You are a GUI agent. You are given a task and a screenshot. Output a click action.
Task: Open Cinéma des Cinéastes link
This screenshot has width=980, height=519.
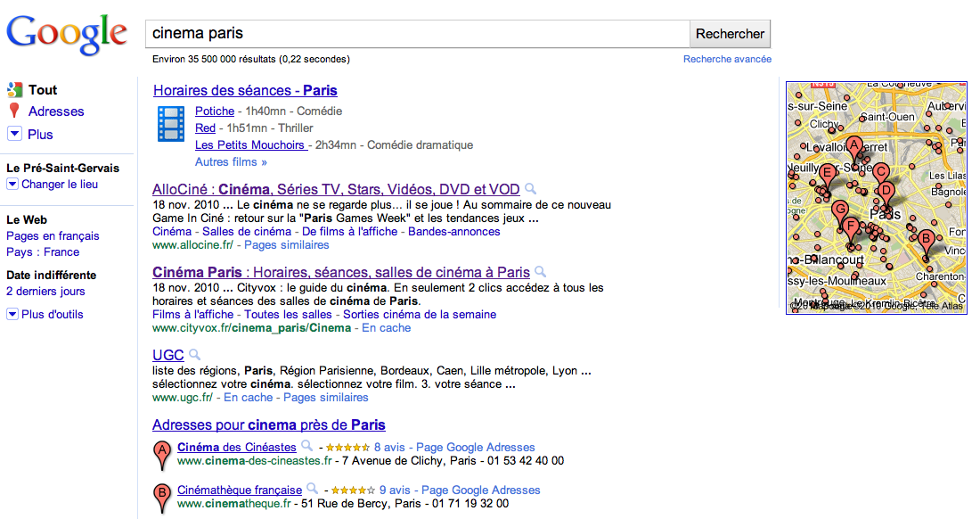tap(236, 447)
